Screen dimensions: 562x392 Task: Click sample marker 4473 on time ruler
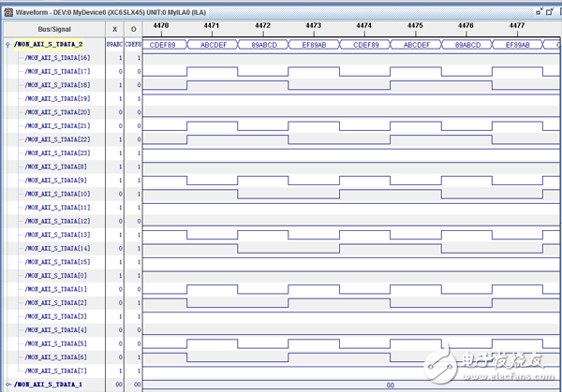pos(314,26)
